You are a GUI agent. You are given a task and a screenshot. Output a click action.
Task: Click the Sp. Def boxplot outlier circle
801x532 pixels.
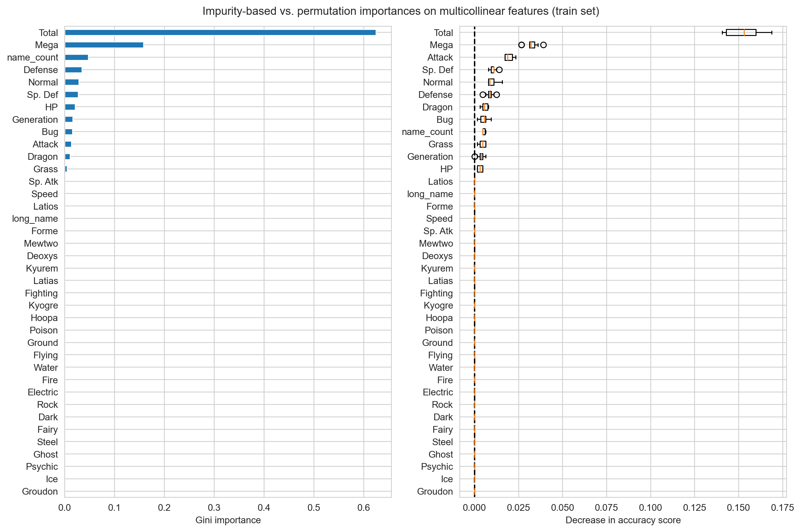[x=499, y=70]
